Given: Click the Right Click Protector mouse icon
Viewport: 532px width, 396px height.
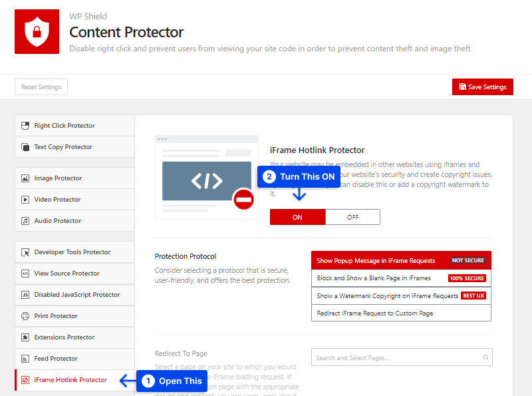Looking at the screenshot, I should tap(25, 126).
